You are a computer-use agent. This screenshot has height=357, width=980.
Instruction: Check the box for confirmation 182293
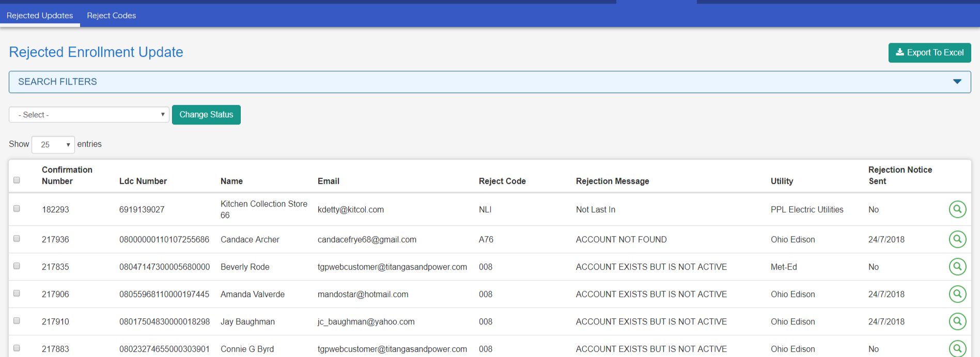(x=17, y=209)
